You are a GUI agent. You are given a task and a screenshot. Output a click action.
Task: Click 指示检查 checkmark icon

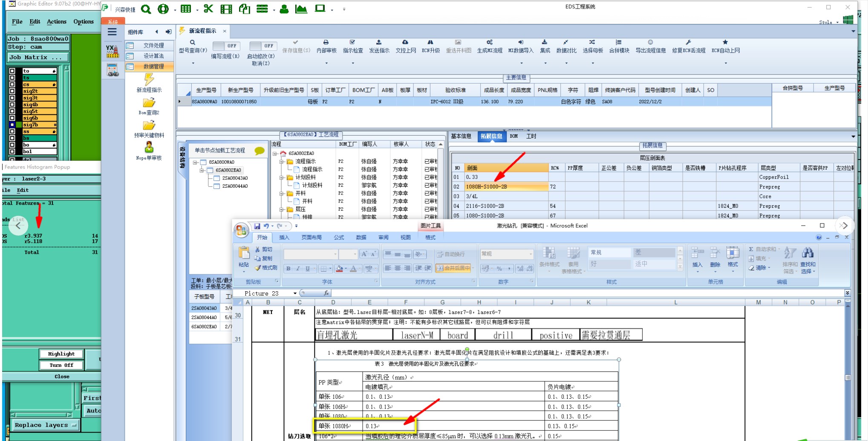point(352,43)
